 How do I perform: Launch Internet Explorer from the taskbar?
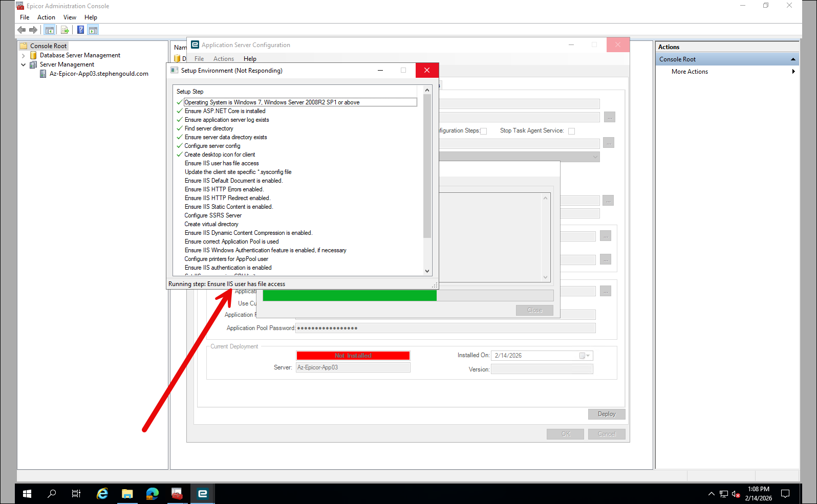pyautogui.click(x=102, y=494)
